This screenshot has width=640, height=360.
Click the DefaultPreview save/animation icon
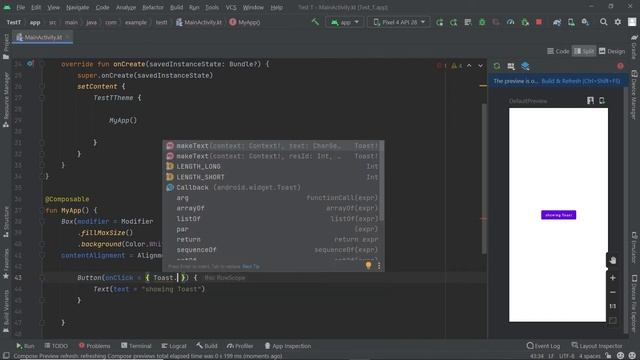590,100
